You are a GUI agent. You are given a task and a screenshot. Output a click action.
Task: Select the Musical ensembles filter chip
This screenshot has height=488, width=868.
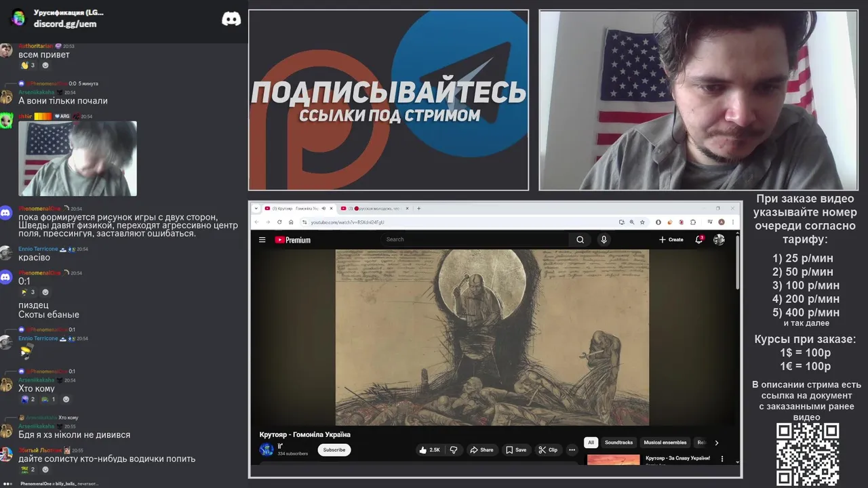tap(665, 443)
